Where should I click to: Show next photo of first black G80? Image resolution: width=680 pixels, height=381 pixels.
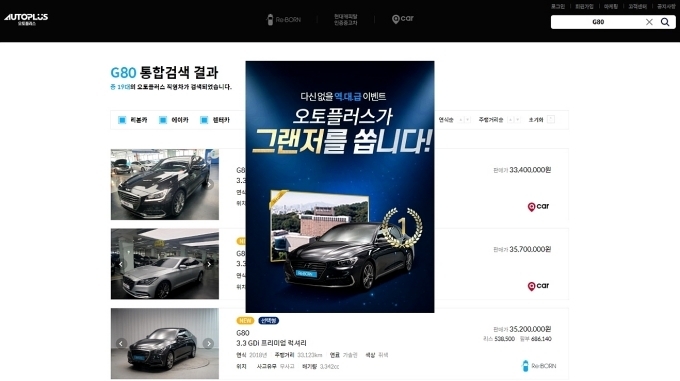click(x=209, y=184)
